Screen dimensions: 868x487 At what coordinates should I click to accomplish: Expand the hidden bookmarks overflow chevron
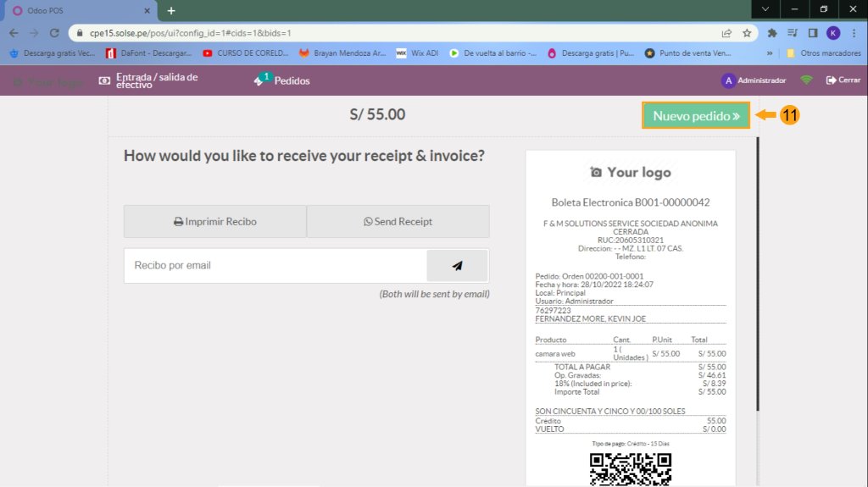[769, 53]
